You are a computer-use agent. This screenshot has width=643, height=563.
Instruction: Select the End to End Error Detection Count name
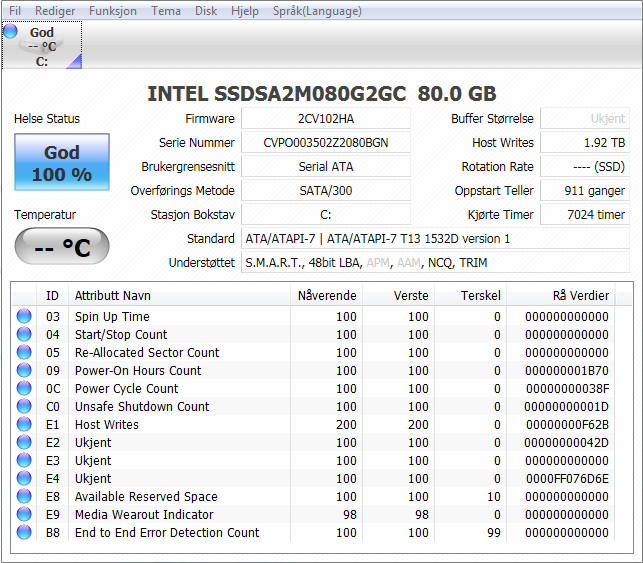coord(167,533)
